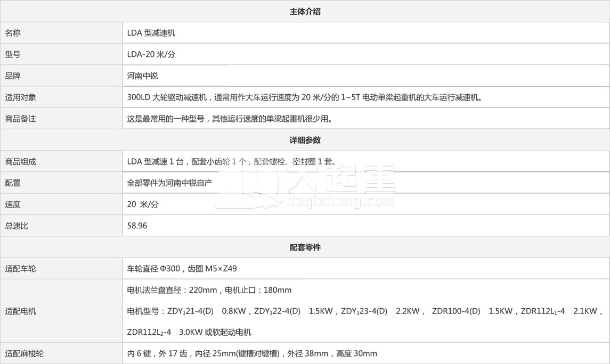Click the 配置 row label
The image size is (610, 364).
pos(13,183)
